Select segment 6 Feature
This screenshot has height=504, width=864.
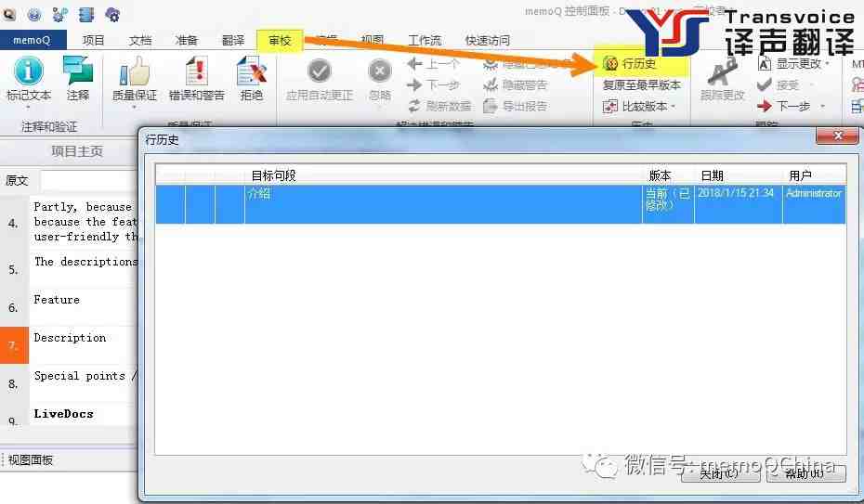[x=85, y=306]
